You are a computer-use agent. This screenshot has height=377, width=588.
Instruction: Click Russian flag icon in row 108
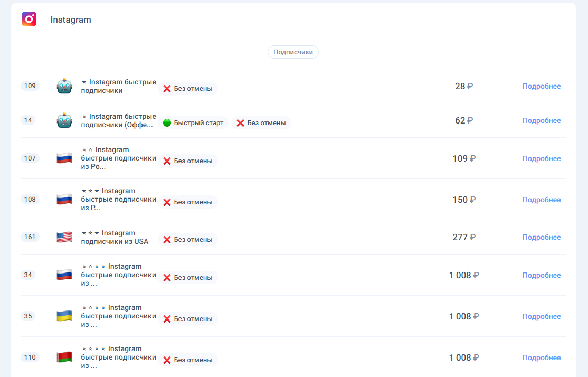pos(64,199)
